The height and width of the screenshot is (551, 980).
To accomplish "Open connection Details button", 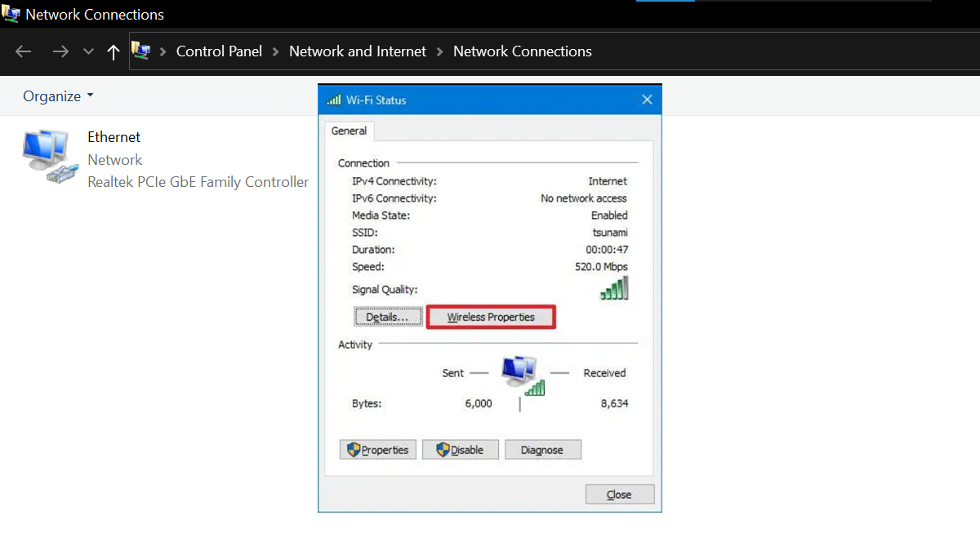I will click(389, 317).
